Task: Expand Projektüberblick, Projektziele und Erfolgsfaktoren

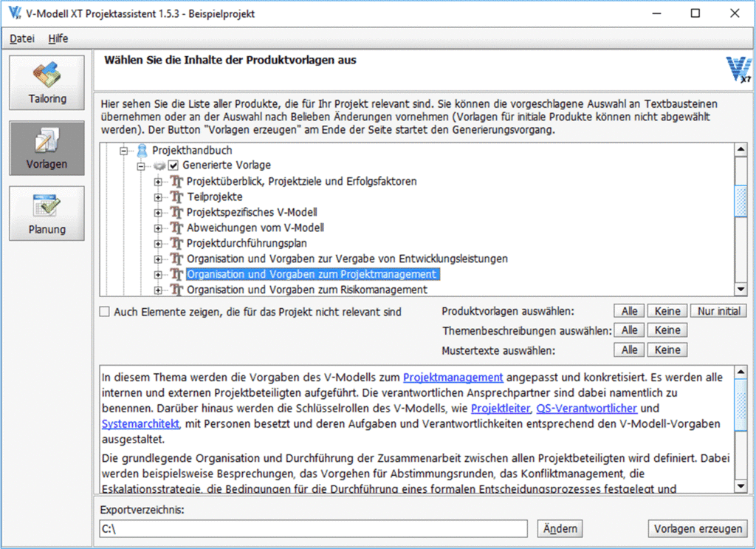Action: click(x=158, y=182)
